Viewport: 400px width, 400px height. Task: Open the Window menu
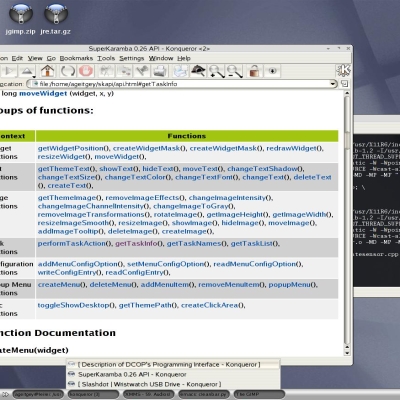coord(161,58)
